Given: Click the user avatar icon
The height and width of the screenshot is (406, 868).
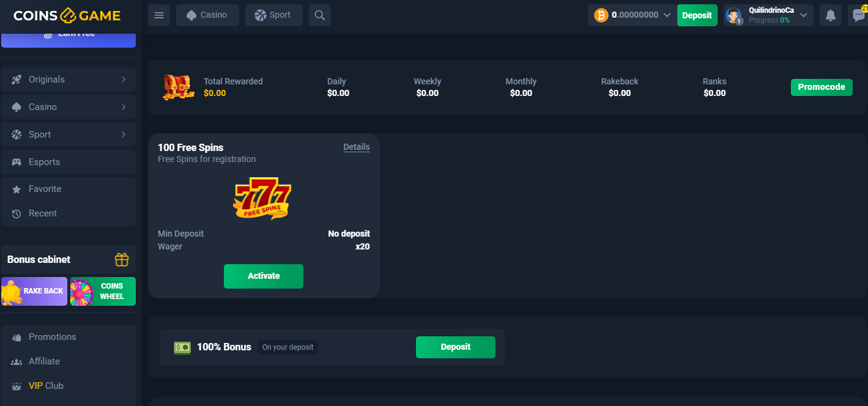Looking at the screenshot, I should pyautogui.click(x=733, y=16).
